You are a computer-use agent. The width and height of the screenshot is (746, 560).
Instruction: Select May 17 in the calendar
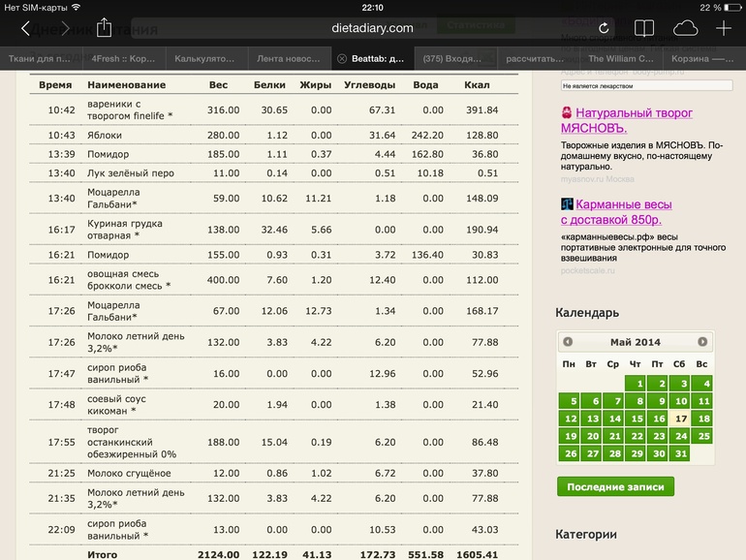click(680, 419)
